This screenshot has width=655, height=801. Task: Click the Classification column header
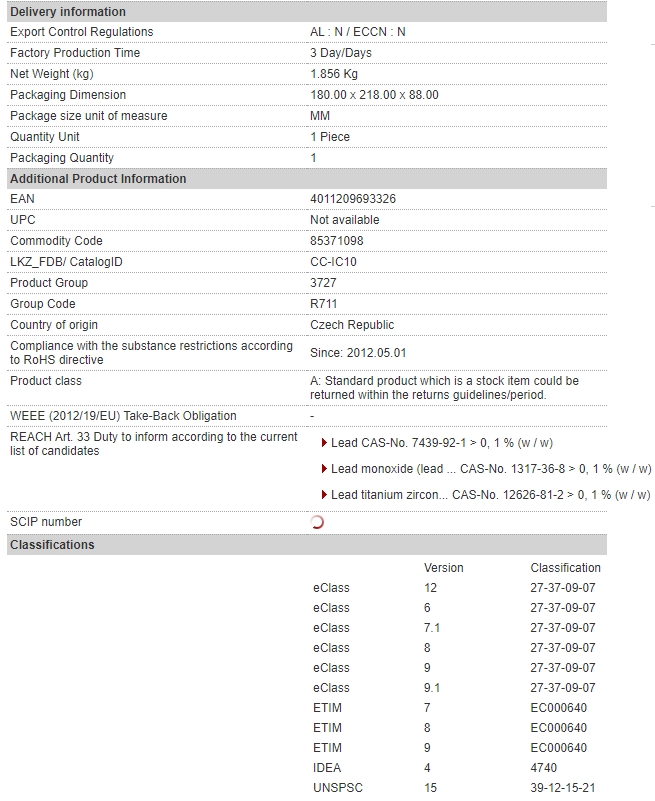point(566,568)
